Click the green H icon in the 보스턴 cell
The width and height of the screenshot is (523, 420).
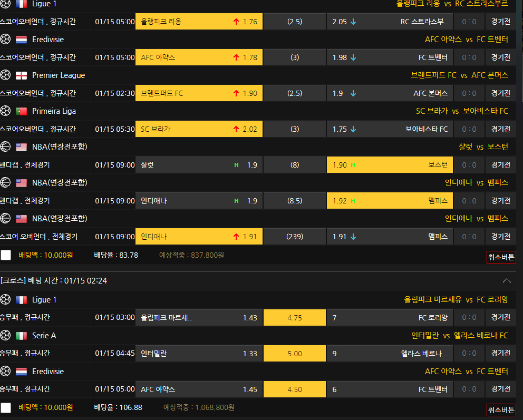coord(353,165)
